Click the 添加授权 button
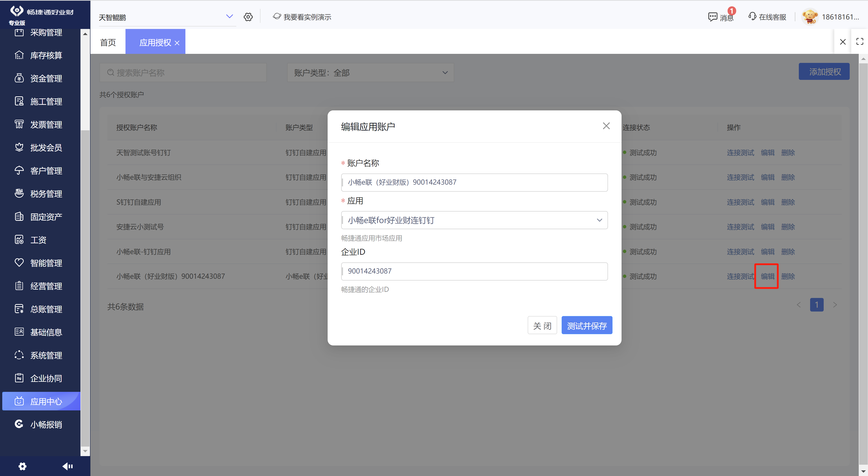Viewport: 868px width, 476px height. 824,71
